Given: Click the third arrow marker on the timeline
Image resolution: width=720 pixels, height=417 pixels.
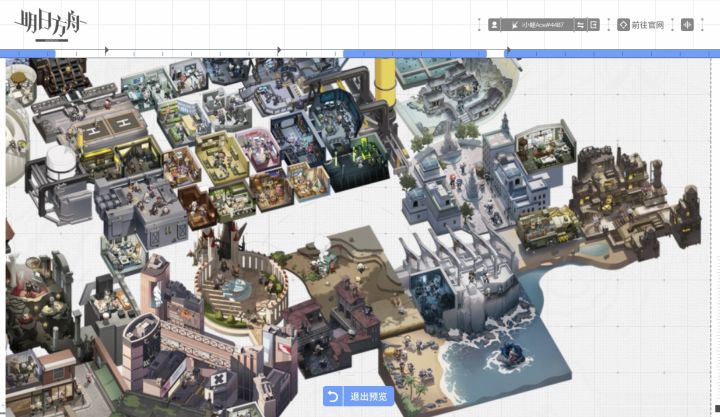Looking at the screenshot, I should pos(508,50).
